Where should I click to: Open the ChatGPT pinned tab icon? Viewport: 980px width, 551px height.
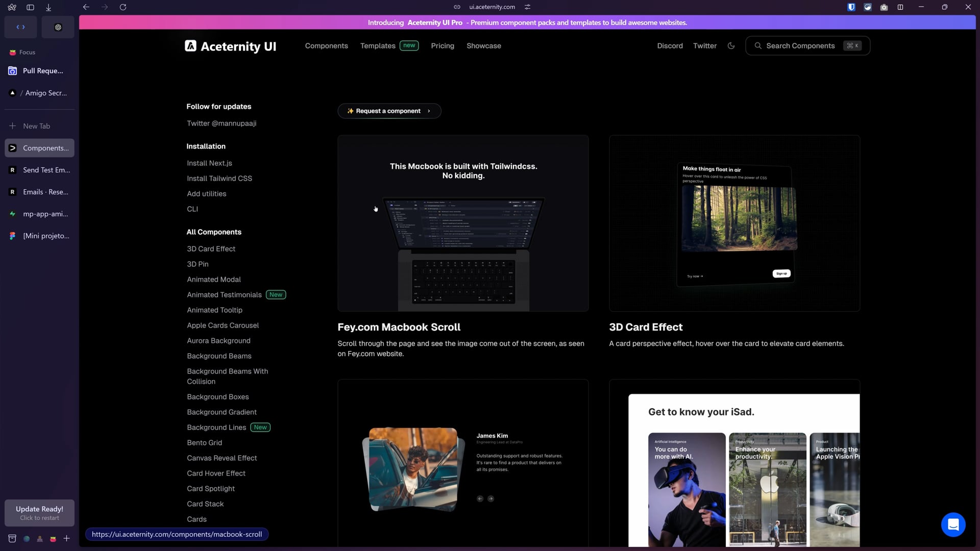click(x=58, y=28)
